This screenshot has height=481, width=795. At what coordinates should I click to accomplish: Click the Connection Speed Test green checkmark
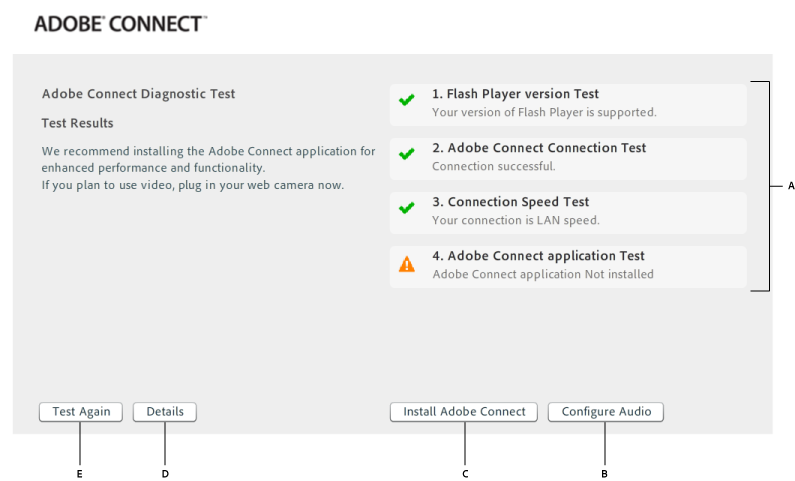pos(407,208)
